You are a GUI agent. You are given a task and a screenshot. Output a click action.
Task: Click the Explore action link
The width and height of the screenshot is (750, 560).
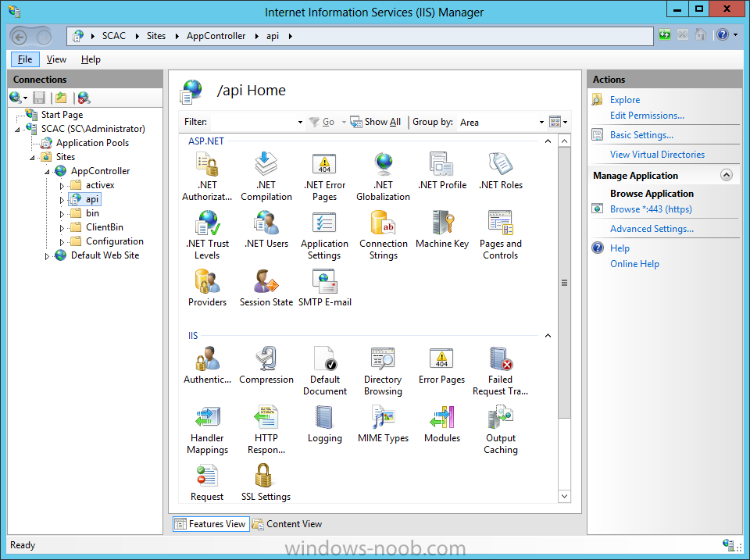[x=625, y=100]
